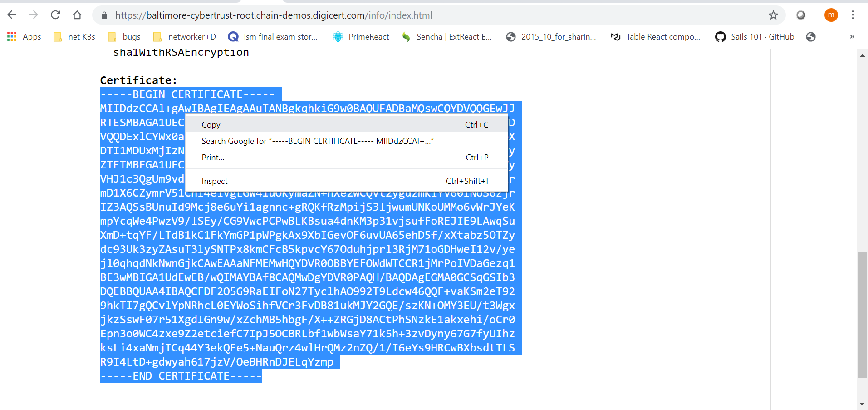
Task: Bookmark this page with the star icon
Action: (x=773, y=15)
